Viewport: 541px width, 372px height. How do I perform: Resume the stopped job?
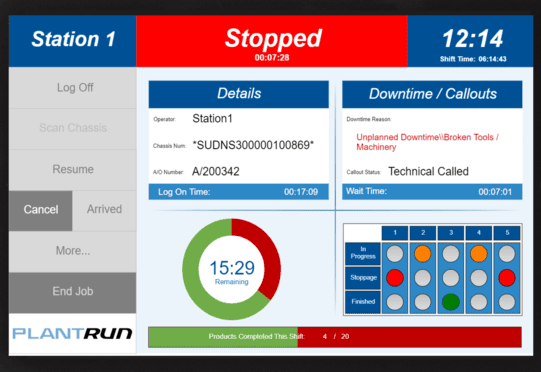coord(72,169)
